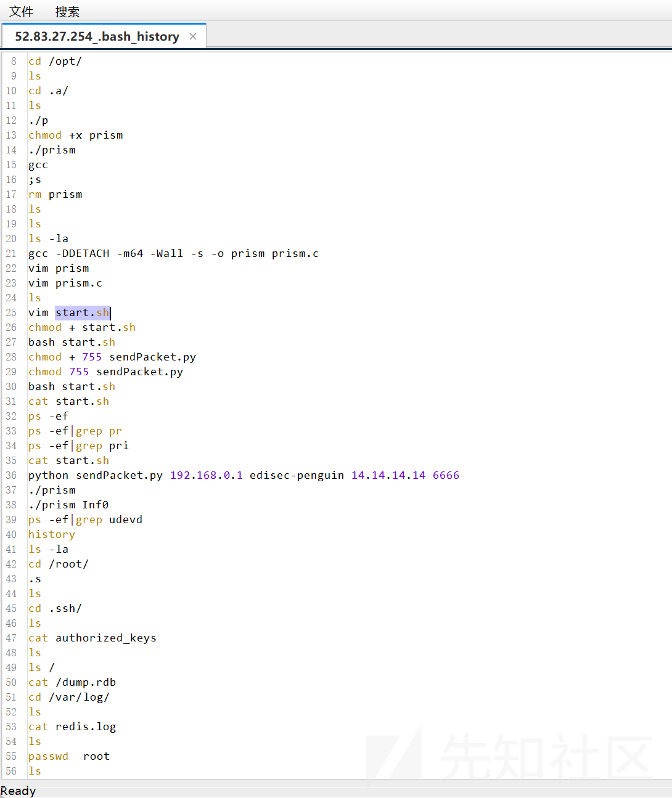Click line 38 './prism Inf0'
The height and width of the screenshot is (798, 672).
point(68,505)
